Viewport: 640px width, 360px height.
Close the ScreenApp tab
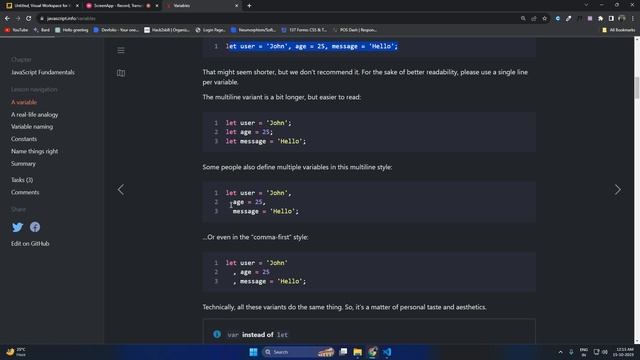point(157,6)
